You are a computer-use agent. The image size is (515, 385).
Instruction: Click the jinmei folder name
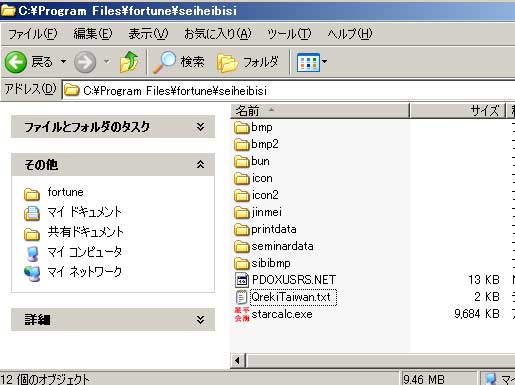[266, 212]
